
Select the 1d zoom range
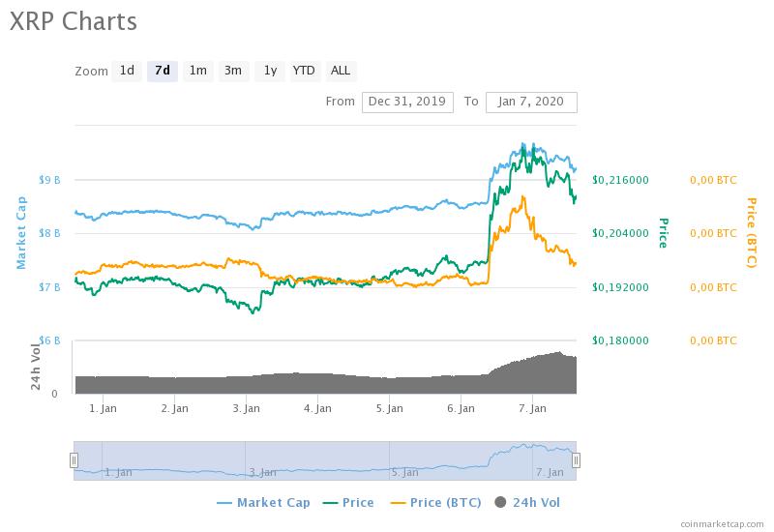point(127,71)
